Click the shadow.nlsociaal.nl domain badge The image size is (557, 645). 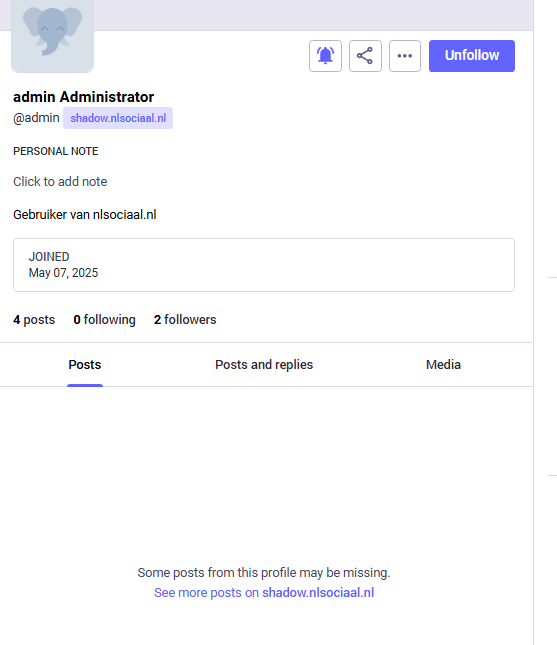point(118,118)
